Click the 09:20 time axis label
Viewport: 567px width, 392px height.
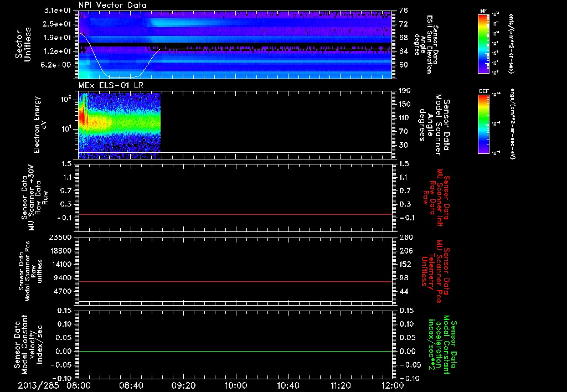click(x=183, y=385)
